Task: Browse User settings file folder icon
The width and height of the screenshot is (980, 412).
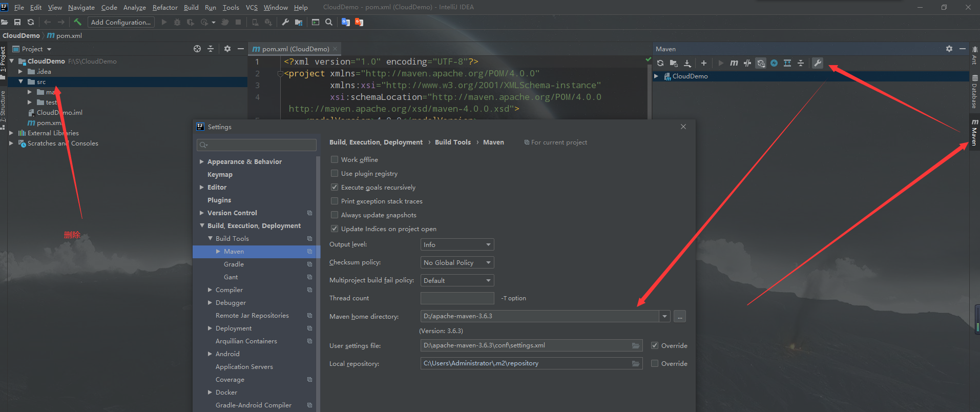Action: [636, 345]
